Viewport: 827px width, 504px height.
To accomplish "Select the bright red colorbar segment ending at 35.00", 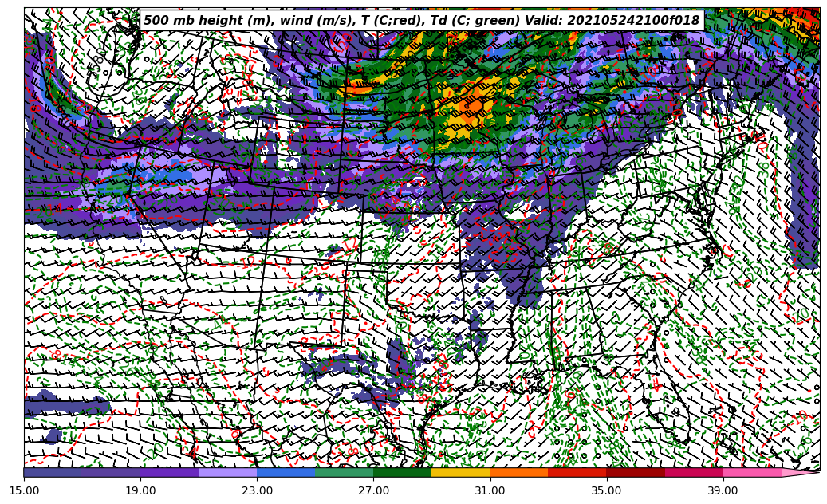I will 577,472.
